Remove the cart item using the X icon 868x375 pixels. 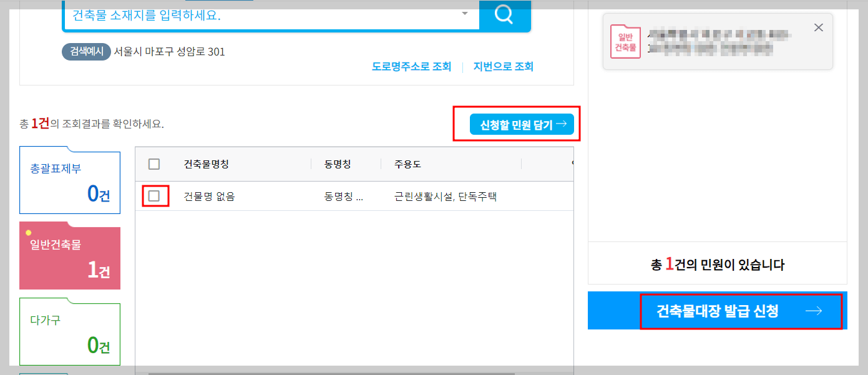pyautogui.click(x=818, y=27)
